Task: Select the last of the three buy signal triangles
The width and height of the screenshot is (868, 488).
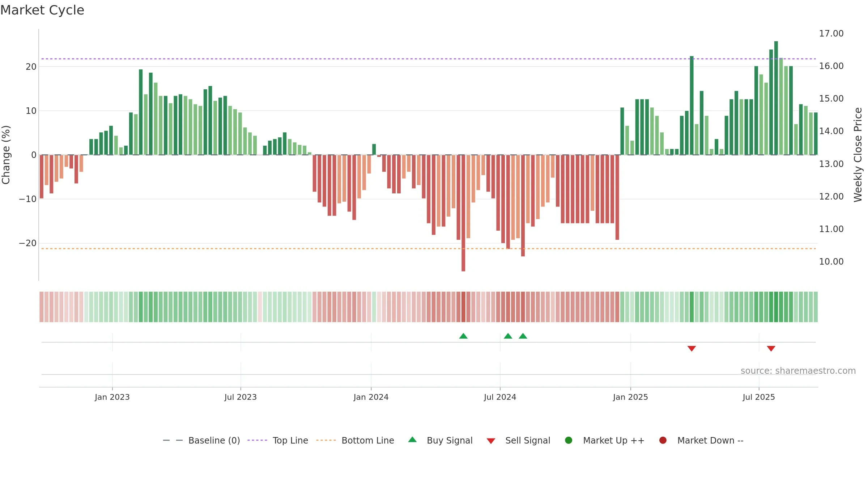Action: [523, 336]
